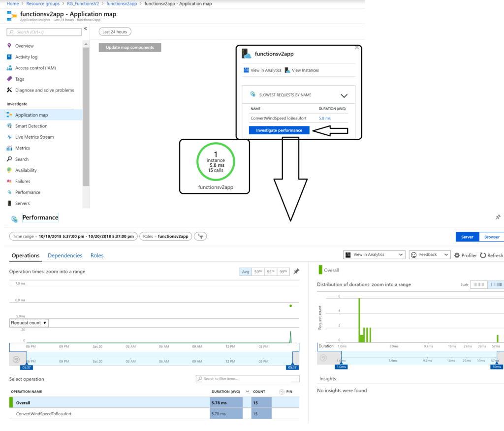Open the Availability sidebar item
504x431 pixels.
click(x=26, y=170)
